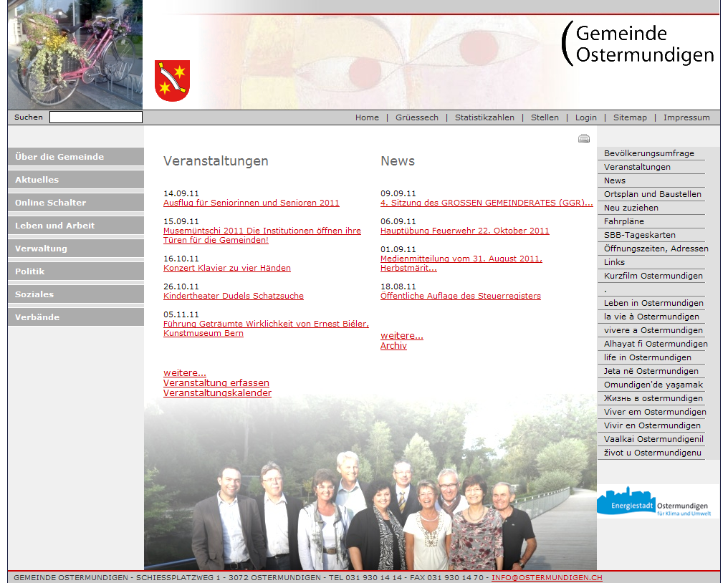Image resolution: width=728 pixels, height=583 pixels.
Task: Click the bicycle header photo
Action: point(75,54)
